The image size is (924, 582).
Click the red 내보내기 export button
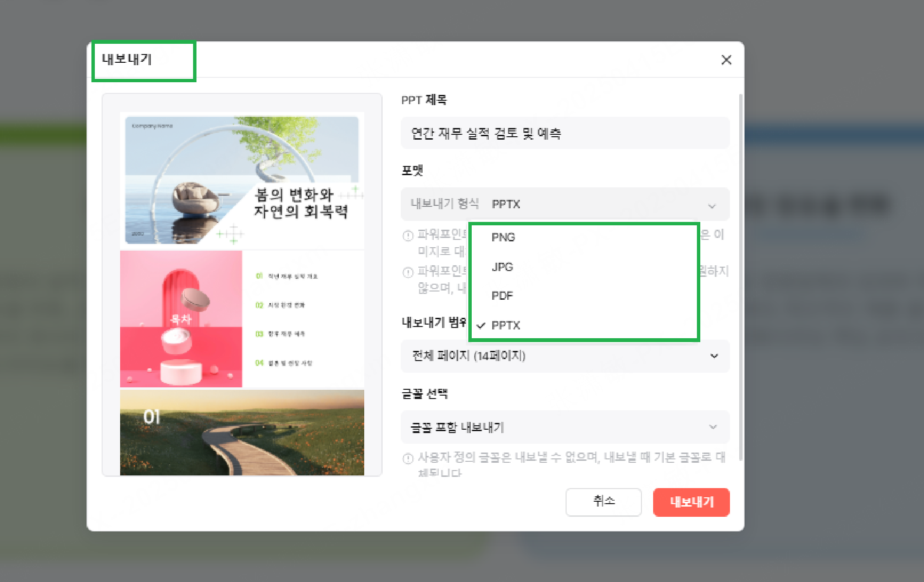pyautogui.click(x=691, y=502)
